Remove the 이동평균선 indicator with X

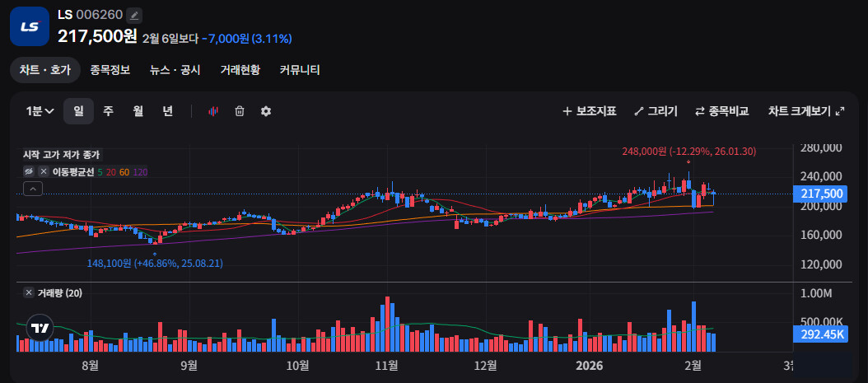(x=44, y=172)
